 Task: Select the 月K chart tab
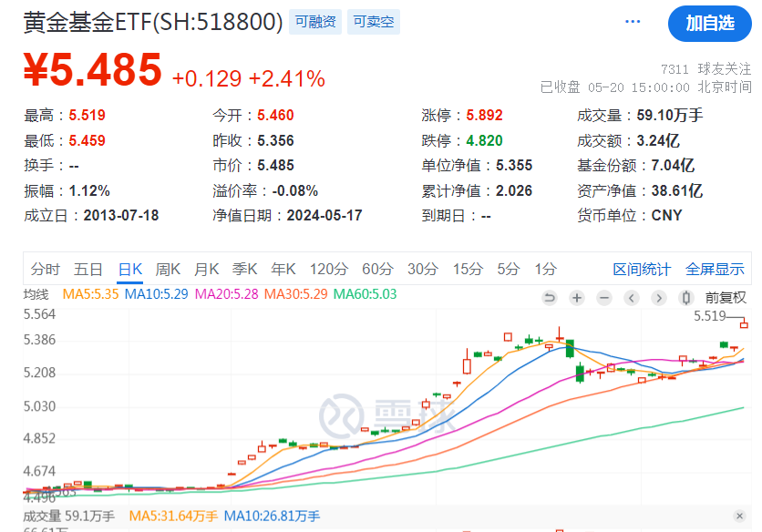coord(207,269)
